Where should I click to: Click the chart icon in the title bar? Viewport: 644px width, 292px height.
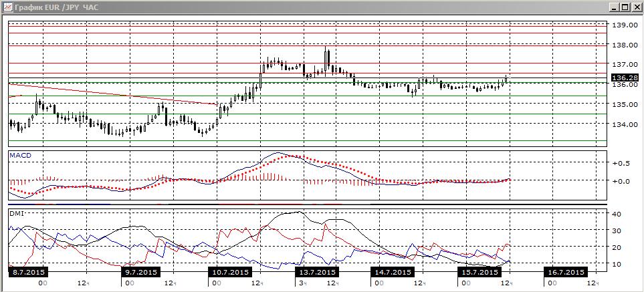pyautogui.click(x=7, y=7)
